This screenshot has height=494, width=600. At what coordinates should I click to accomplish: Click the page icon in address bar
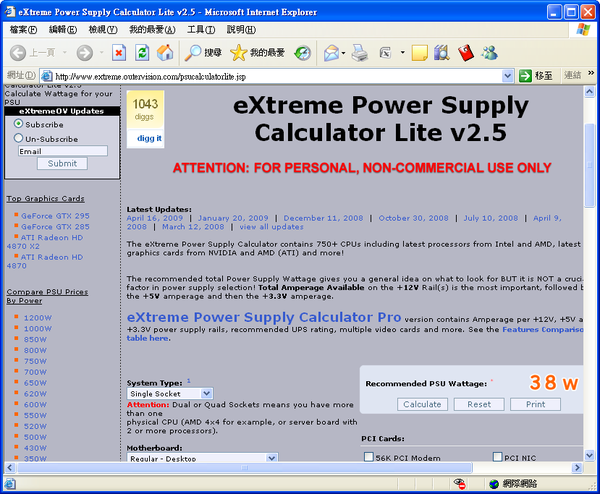click(x=47, y=76)
